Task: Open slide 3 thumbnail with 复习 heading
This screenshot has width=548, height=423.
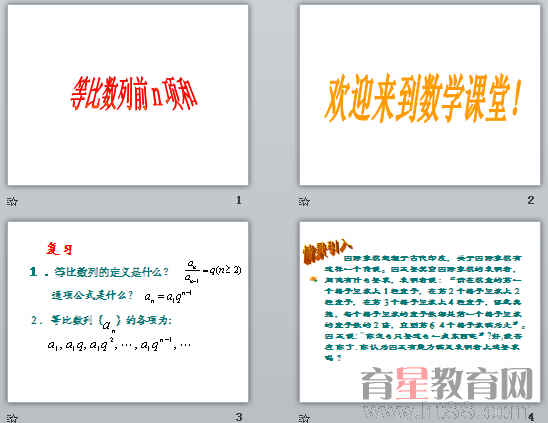Action: 128,311
